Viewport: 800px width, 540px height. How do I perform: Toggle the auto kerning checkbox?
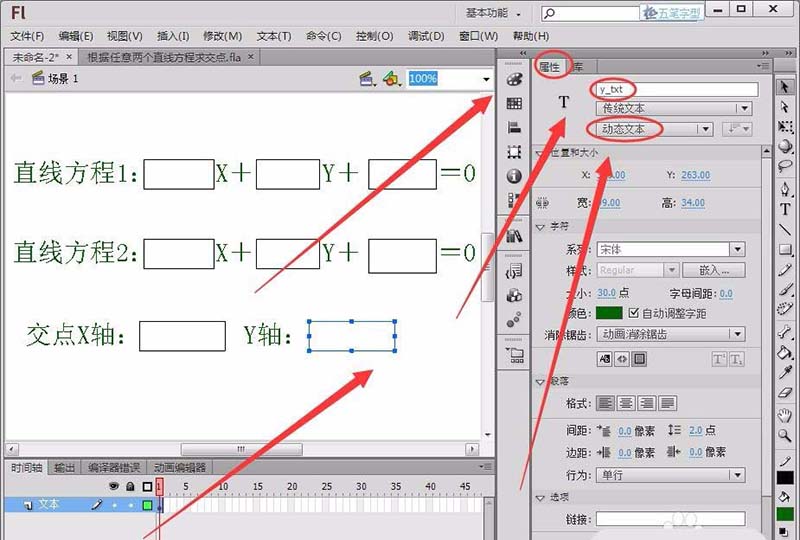[x=634, y=313]
